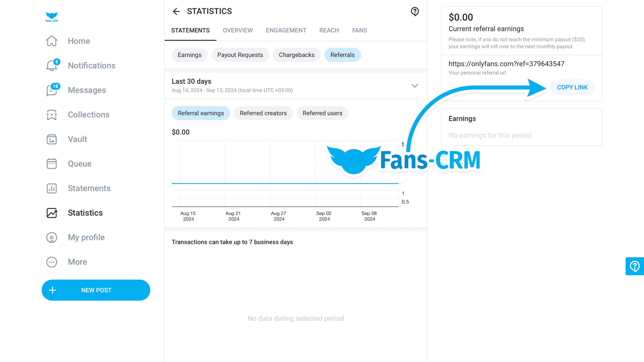
Task: Select the Referrals filter chip
Action: click(x=342, y=55)
